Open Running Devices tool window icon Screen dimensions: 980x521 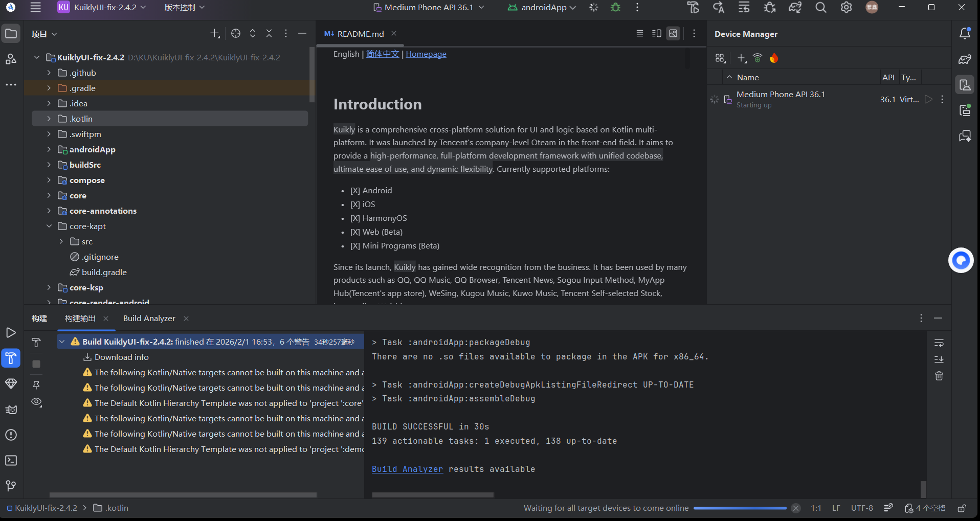[x=965, y=110]
